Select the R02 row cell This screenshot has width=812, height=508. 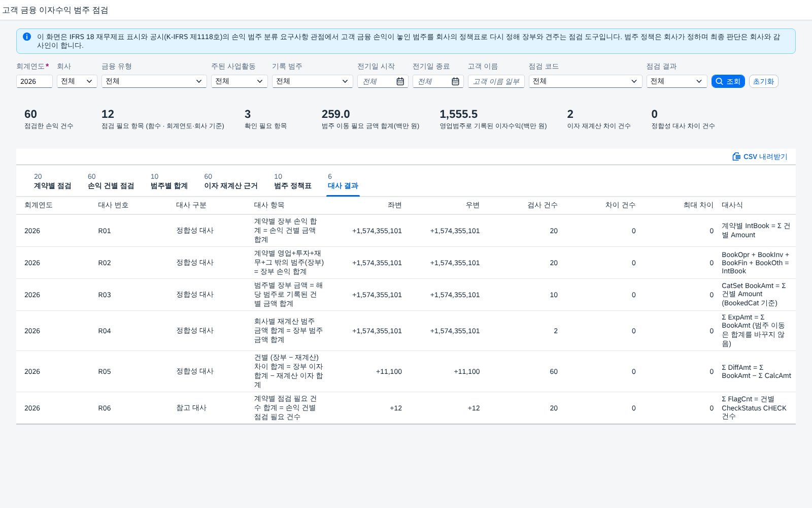[x=105, y=263]
